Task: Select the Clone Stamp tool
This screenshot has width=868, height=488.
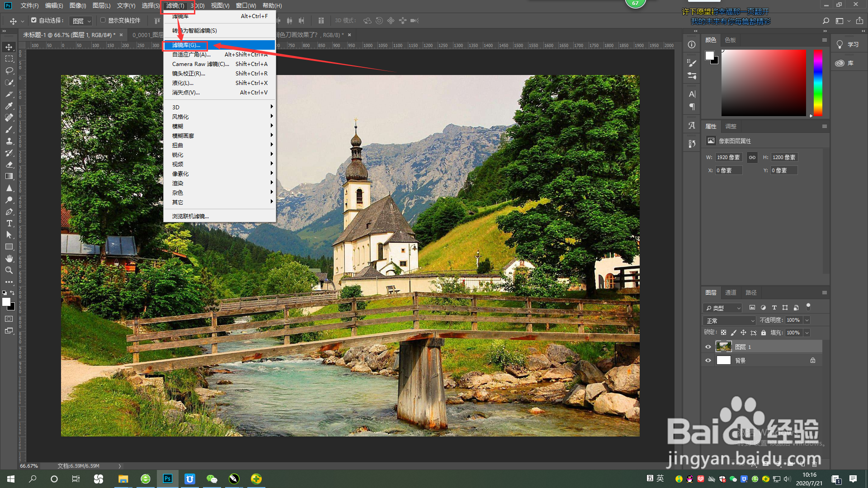Action: click(x=9, y=141)
